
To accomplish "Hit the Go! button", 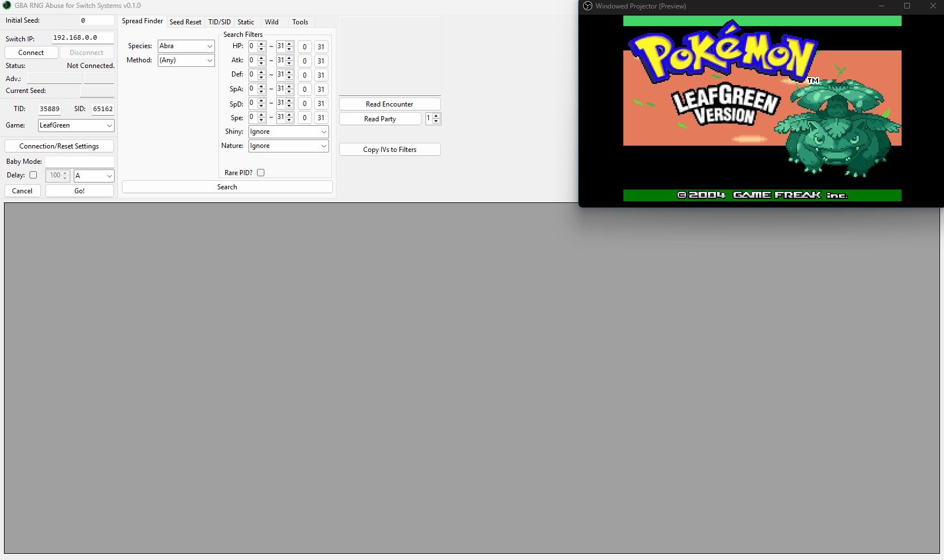I will point(79,191).
